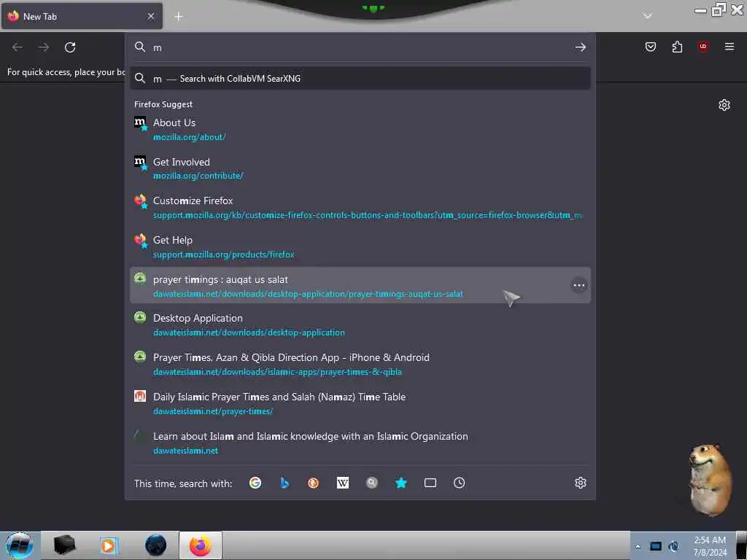The image size is (747, 560).
Task: Open the uBlock Origin extension icon
Action: pos(703,47)
